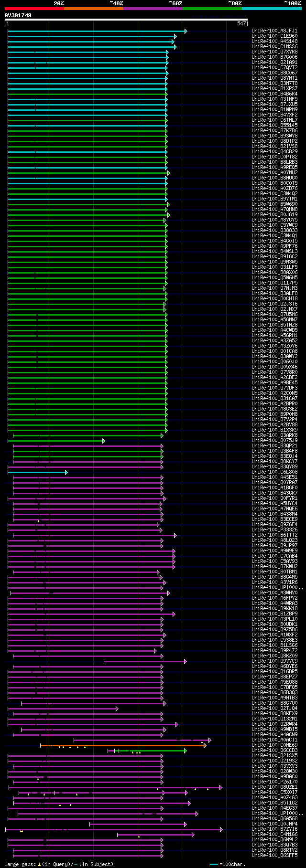Click the query end position 547
Image resolution: width=306 pixels, height=868 pixels.
[241, 24]
